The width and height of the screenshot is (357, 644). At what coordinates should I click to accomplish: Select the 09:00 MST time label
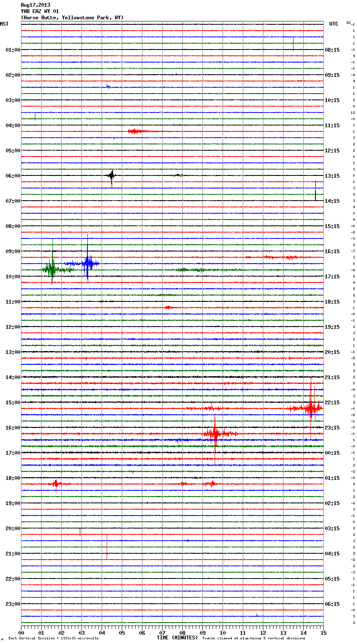[13, 251]
